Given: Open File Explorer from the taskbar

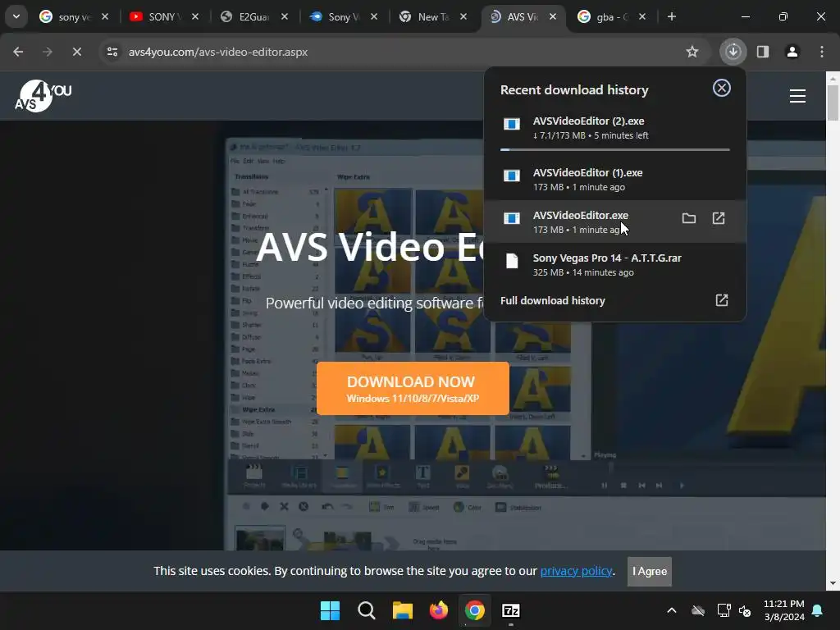Looking at the screenshot, I should 402,610.
